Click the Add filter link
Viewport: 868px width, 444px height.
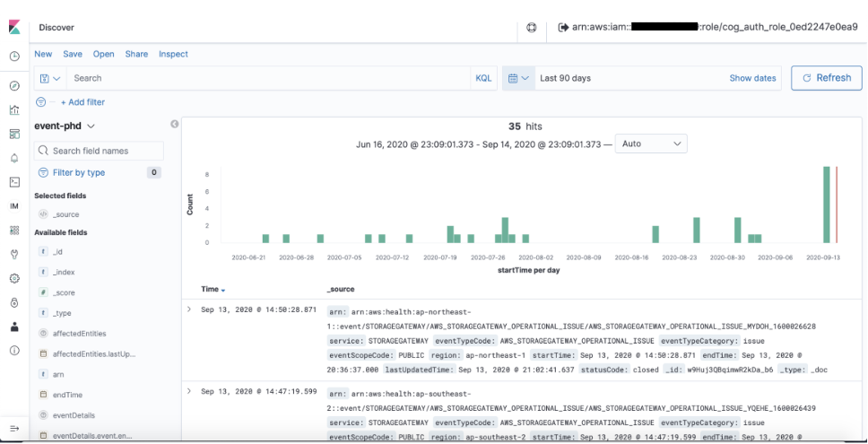pos(82,102)
